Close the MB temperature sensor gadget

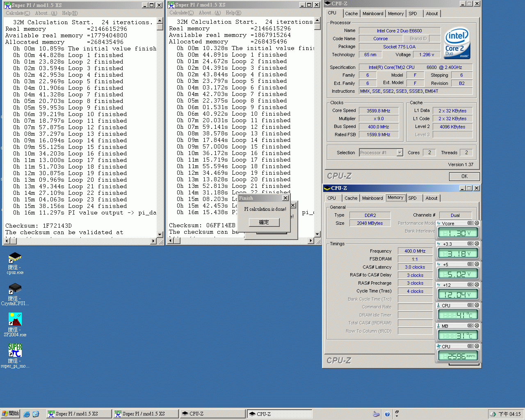pyautogui.click(x=477, y=326)
